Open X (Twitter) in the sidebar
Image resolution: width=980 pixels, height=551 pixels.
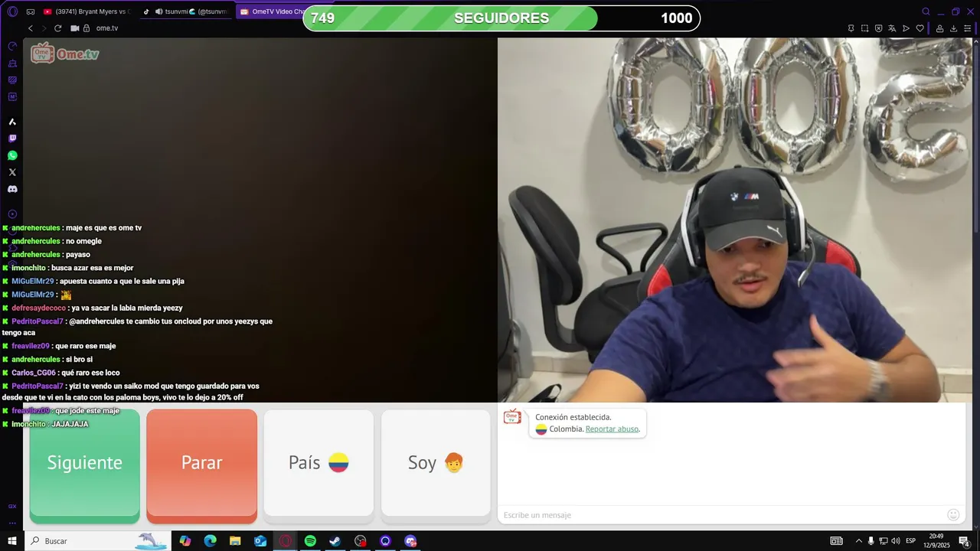click(12, 172)
